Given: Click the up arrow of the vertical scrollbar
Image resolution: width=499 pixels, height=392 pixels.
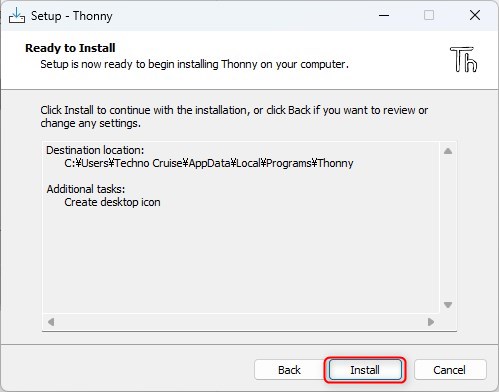Looking at the screenshot, I should pos(448,151).
